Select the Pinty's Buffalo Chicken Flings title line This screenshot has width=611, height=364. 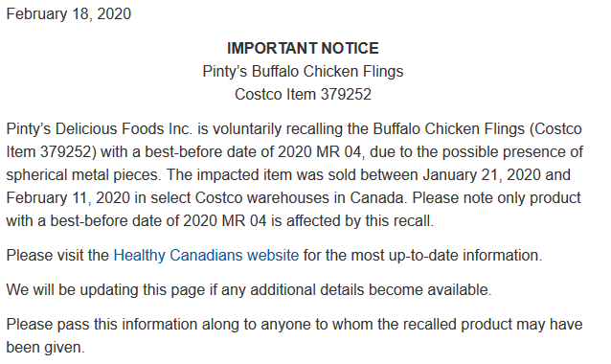[x=303, y=72]
